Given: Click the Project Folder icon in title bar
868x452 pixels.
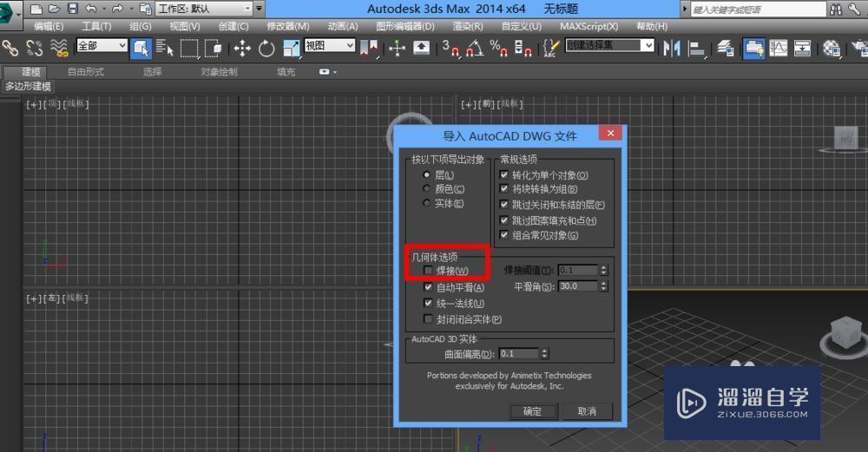Looking at the screenshot, I should point(146,9).
